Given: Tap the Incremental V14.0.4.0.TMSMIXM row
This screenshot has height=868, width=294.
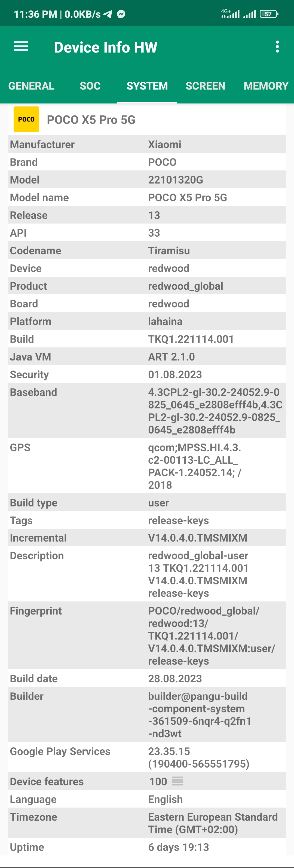Looking at the screenshot, I should click(x=147, y=538).
